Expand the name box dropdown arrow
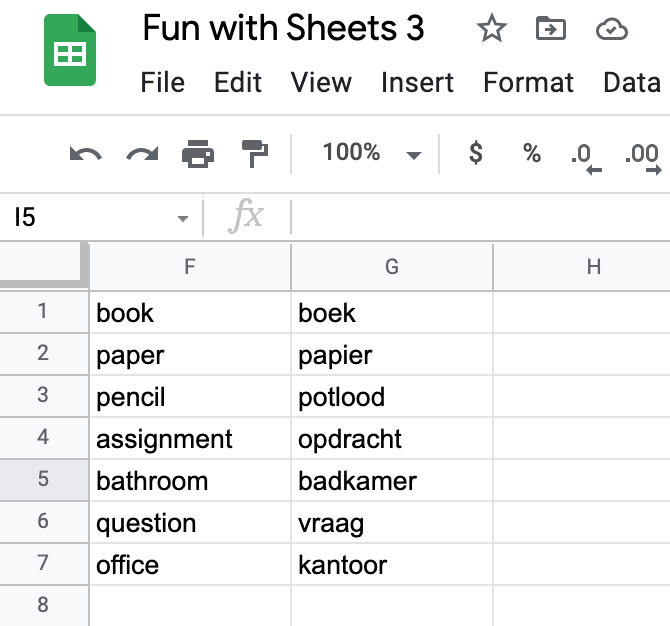The image size is (670, 626). pyautogui.click(x=182, y=218)
